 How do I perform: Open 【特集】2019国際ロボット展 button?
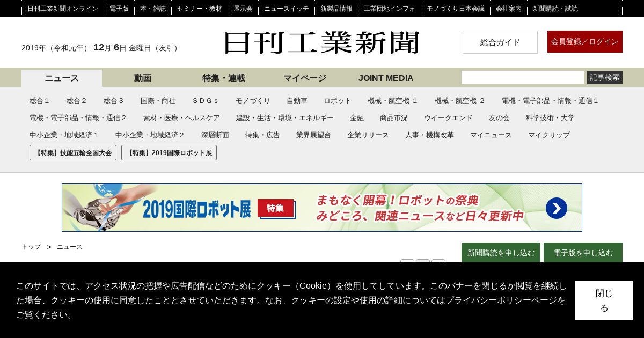pyautogui.click(x=169, y=153)
